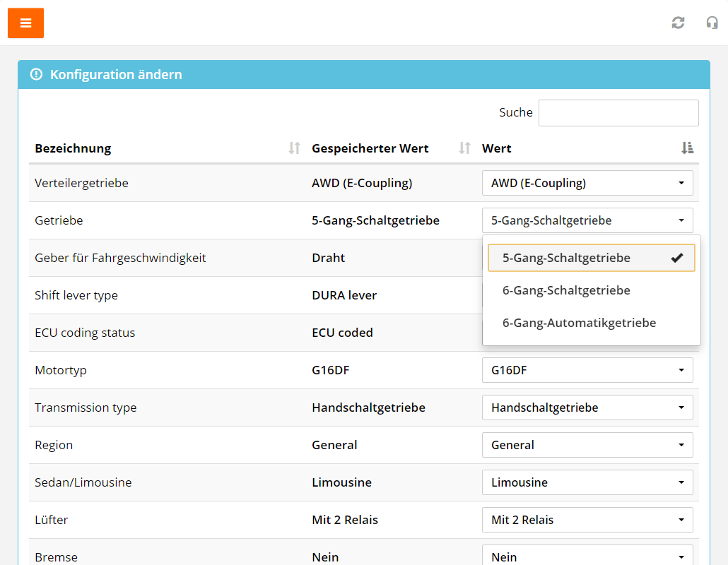Viewport: 728px width, 565px height.
Task: Sort by Bezeichnung column arrows
Action: [295, 148]
